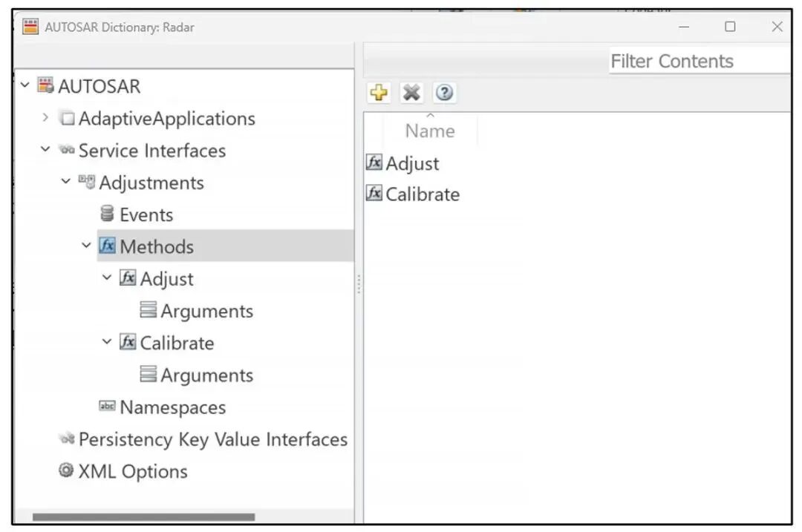
Task: Open the question mark Help icon
Action: (x=444, y=93)
